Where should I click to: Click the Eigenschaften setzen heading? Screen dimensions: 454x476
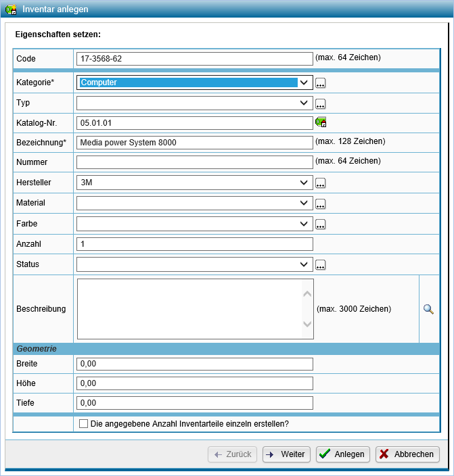58,34
